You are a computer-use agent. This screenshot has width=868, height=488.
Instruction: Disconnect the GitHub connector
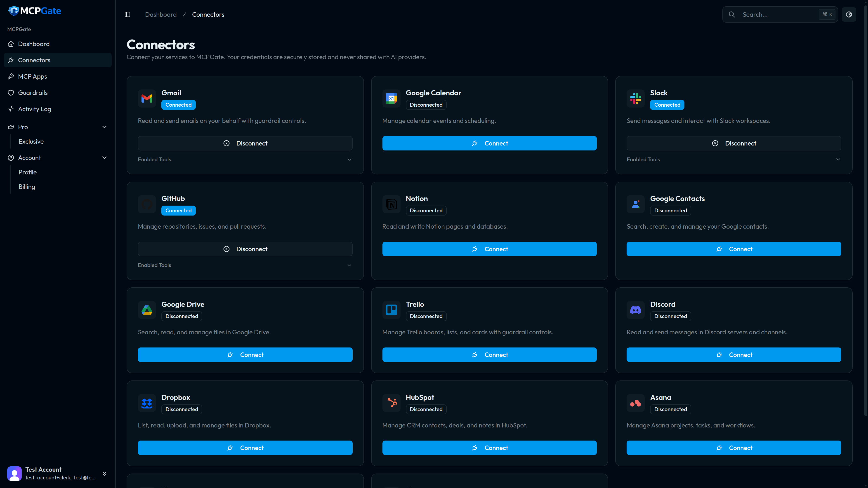245,249
